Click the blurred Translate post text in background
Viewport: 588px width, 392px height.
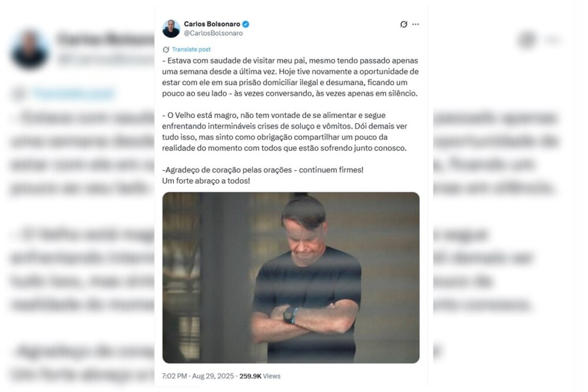coord(73,93)
